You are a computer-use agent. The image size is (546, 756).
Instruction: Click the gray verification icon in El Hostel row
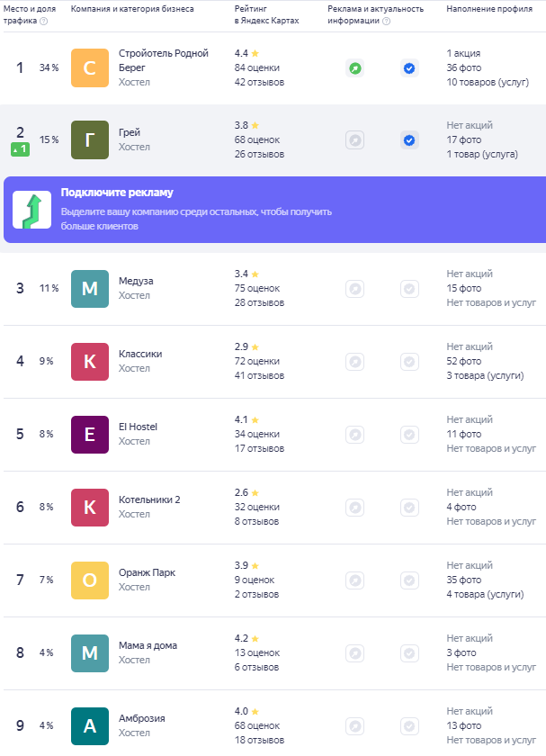(409, 435)
